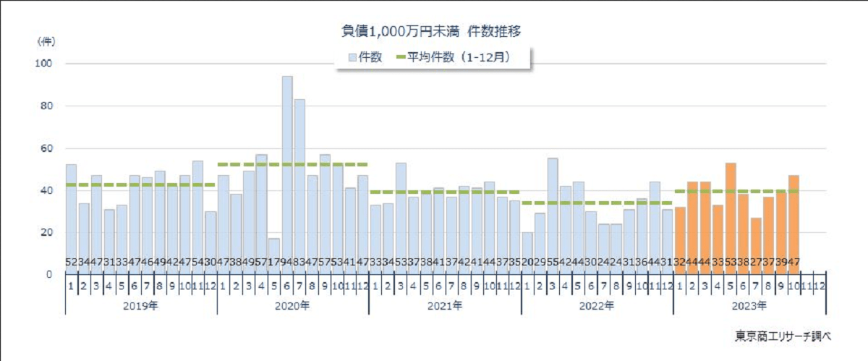Click the (件) unit label
The width and height of the screenshot is (868, 361).
45,42
